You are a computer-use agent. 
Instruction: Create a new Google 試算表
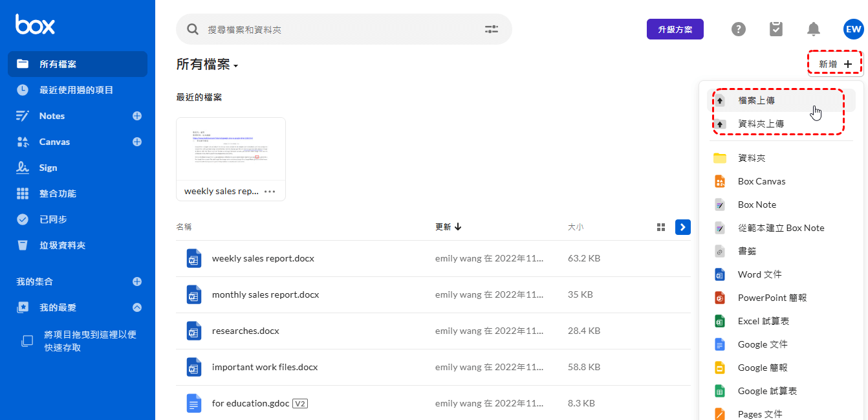[x=767, y=391]
